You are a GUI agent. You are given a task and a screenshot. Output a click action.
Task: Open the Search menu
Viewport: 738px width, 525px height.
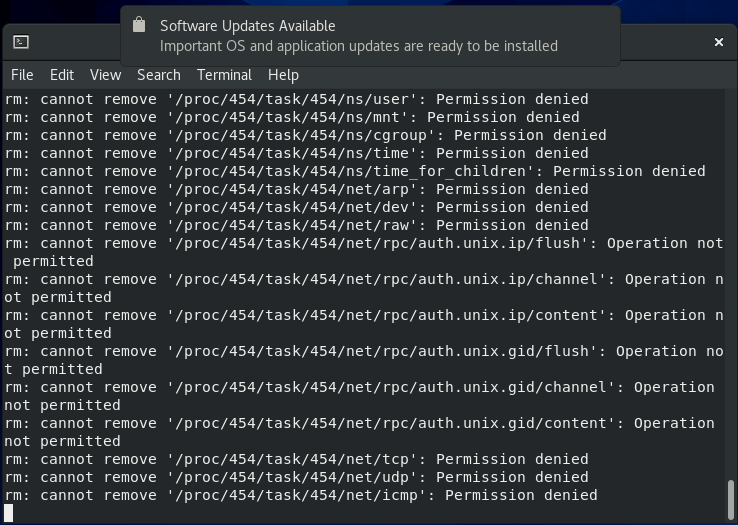click(x=159, y=75)
